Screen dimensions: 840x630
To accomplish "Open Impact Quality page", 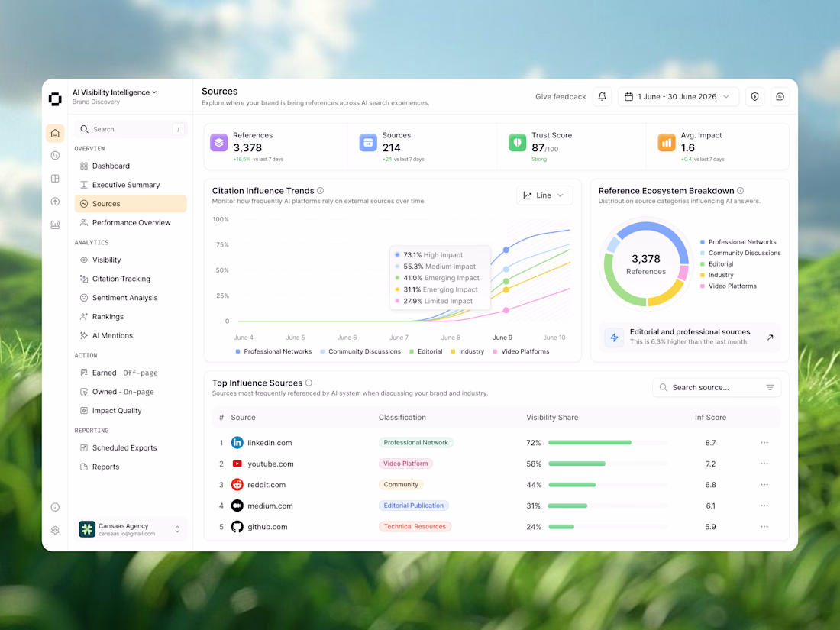I will click(130, 410).
